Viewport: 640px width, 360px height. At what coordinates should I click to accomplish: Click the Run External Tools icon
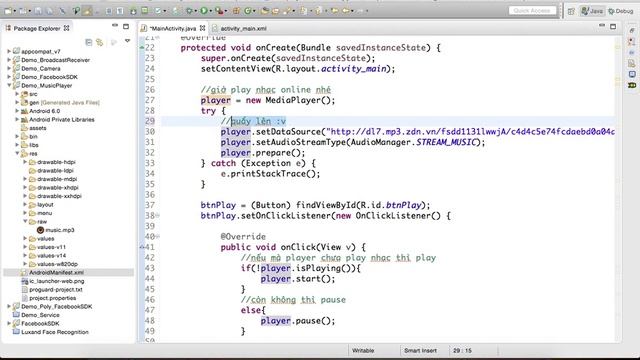click(x=219, y=11)
